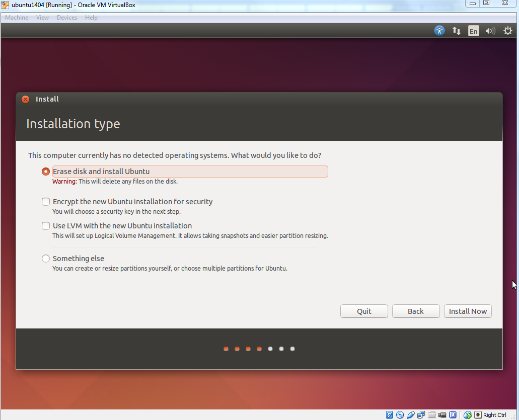Open the power gear system menu
The image size is (519, 420).
tap(507, 31)
